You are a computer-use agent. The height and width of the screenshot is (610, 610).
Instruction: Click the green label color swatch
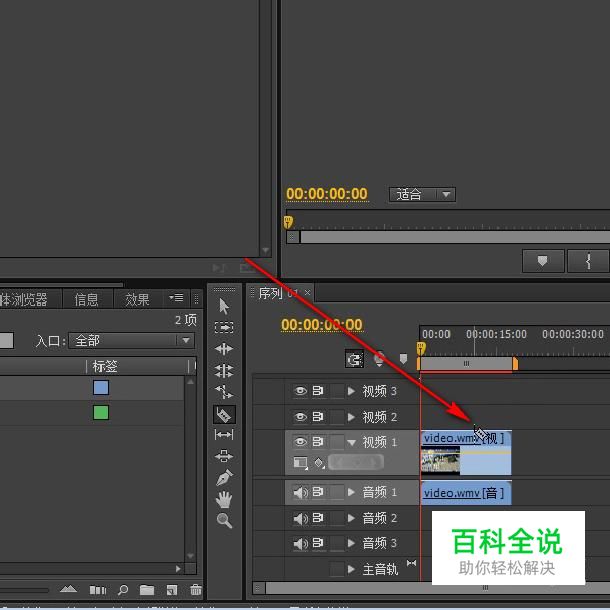coord(101,413)
